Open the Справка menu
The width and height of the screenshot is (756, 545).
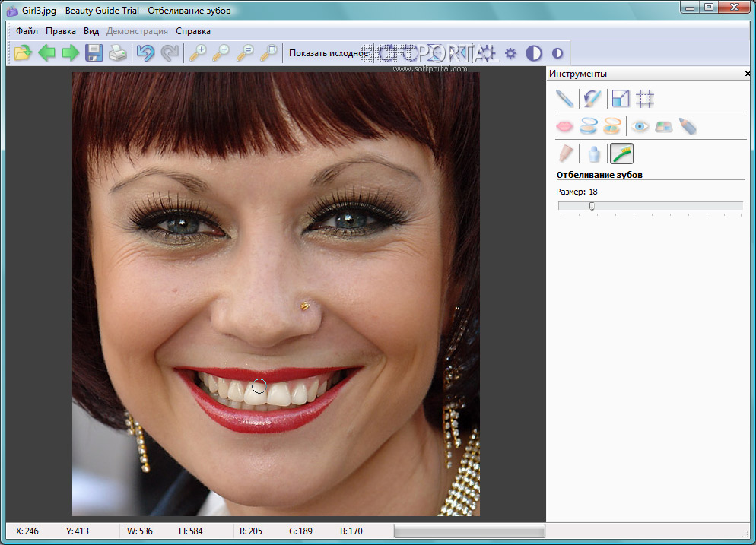(x=193, y=31)
